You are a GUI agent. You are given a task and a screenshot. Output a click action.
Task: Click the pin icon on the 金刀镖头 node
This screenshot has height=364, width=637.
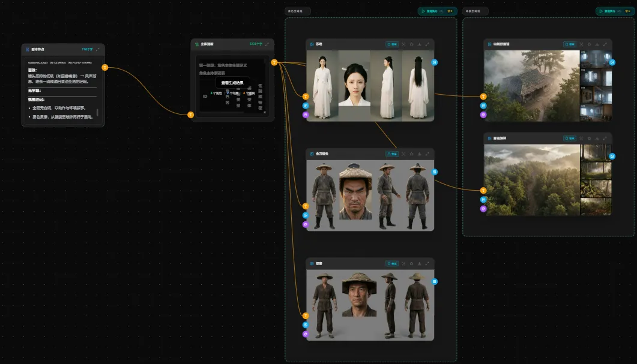pos(411,154)
